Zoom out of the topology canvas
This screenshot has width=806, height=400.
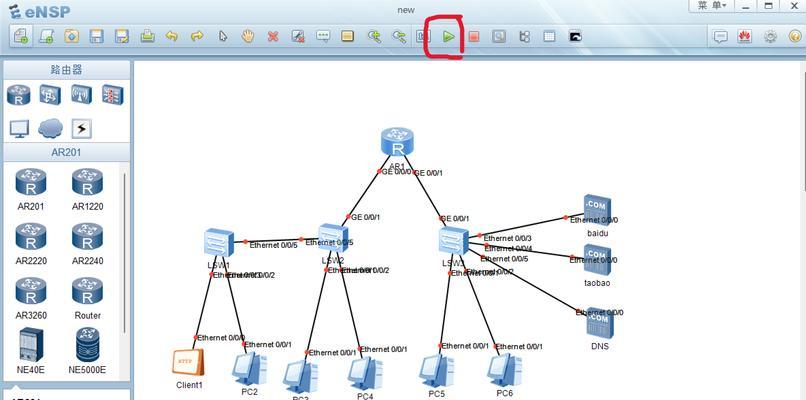(x=399, y=37)
